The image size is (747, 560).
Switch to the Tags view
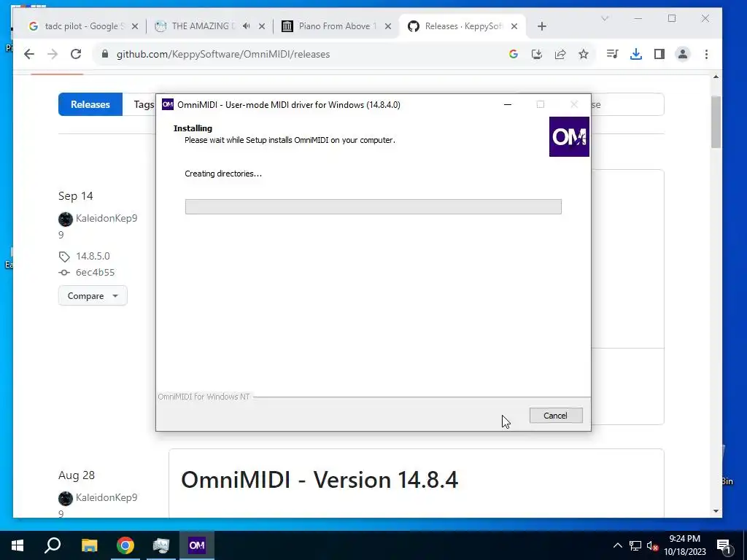(x=144, y=104)
